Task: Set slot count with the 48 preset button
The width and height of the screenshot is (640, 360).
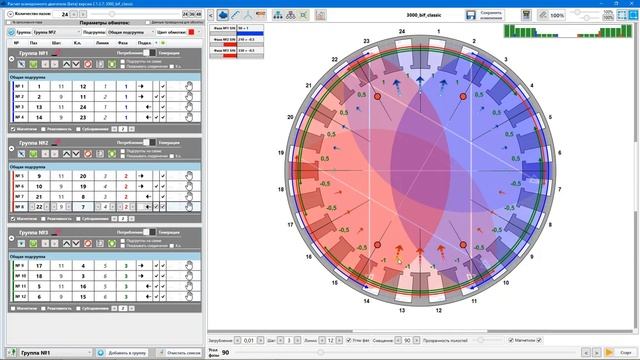Action: click(x=198, y=14)
